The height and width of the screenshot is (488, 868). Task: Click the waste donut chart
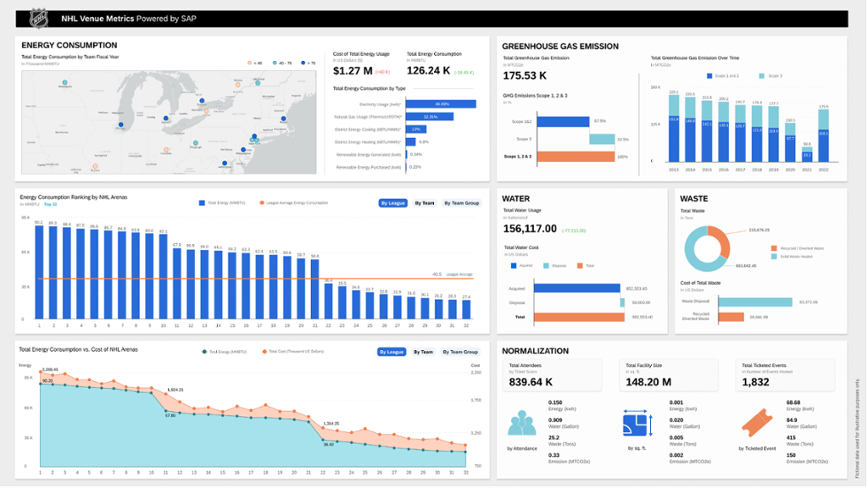pos(707,248)
